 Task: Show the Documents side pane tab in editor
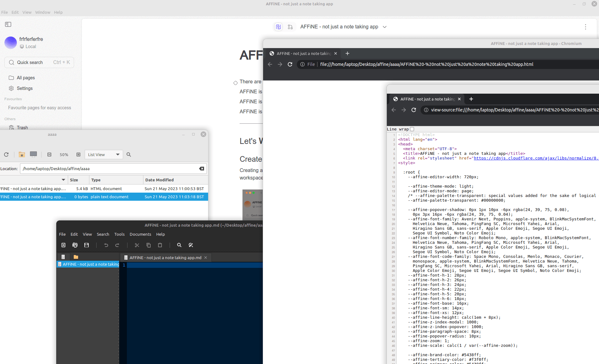point(63,257)
